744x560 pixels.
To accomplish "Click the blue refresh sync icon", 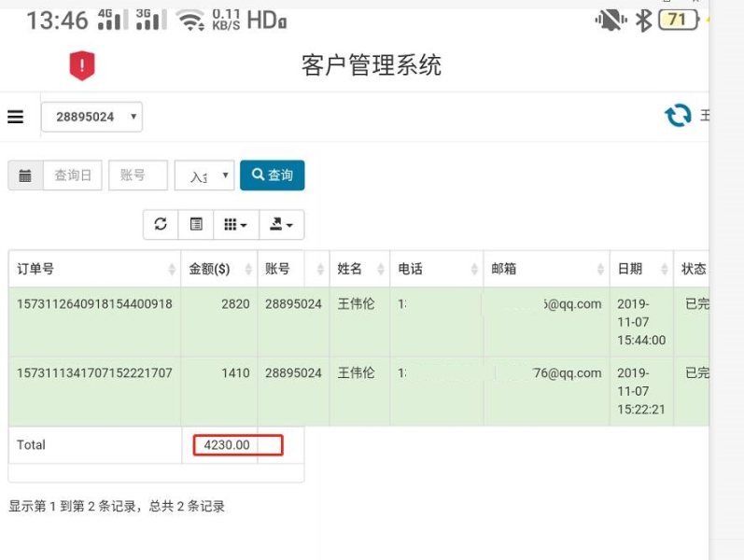I will tap(678, 116).
